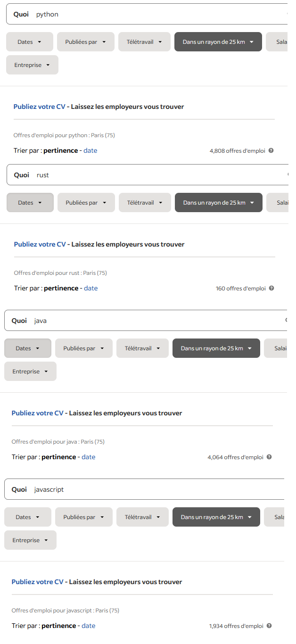Sort the python results by date
Screen dimensions: 296x644
pos(90,151)
